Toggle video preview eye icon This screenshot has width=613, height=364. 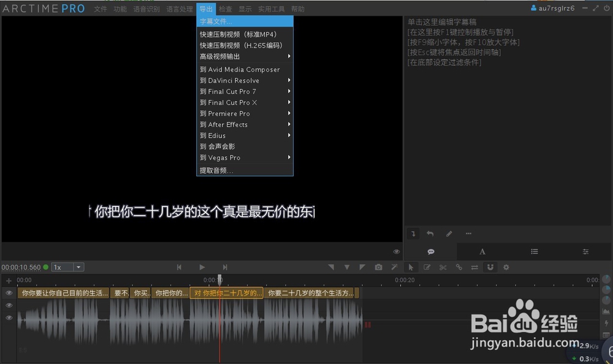click(397, 252)
